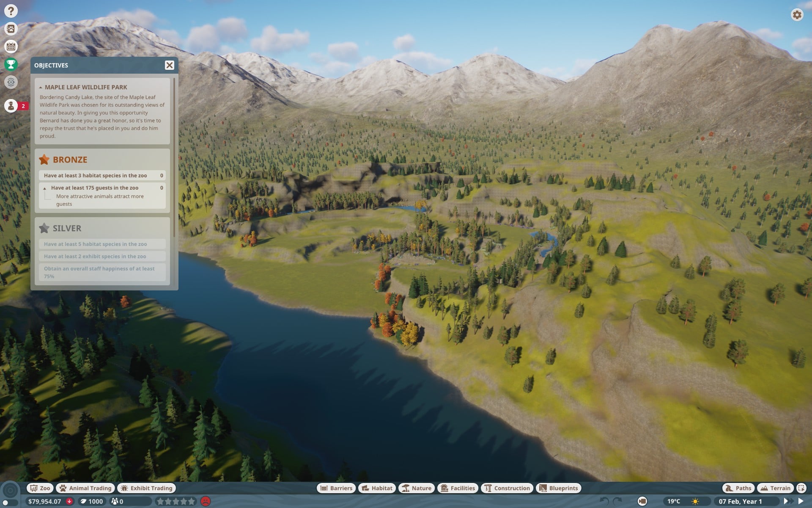812x508 pixels.
Task: Open the Facilities menu
Action: click(x=458, y=488)
